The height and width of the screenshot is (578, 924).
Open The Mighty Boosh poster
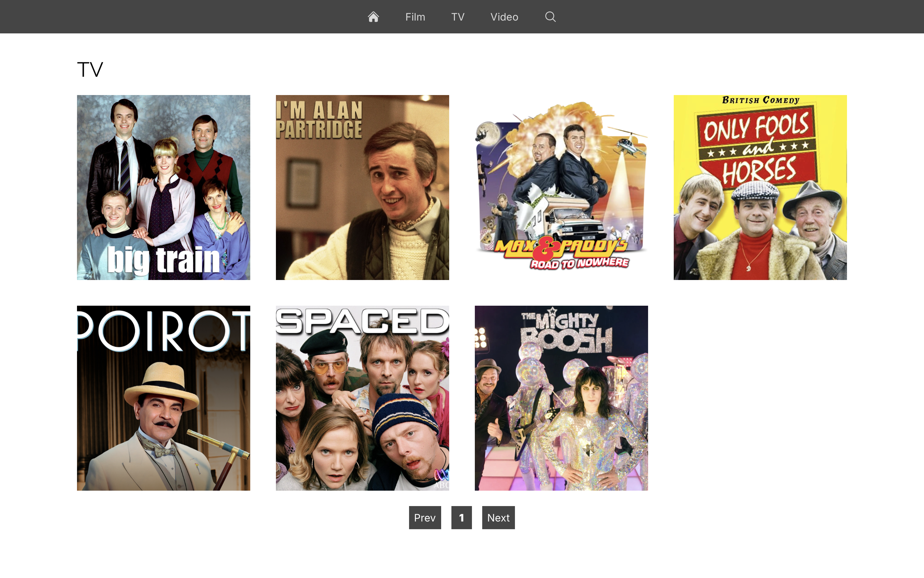[561, 398]
